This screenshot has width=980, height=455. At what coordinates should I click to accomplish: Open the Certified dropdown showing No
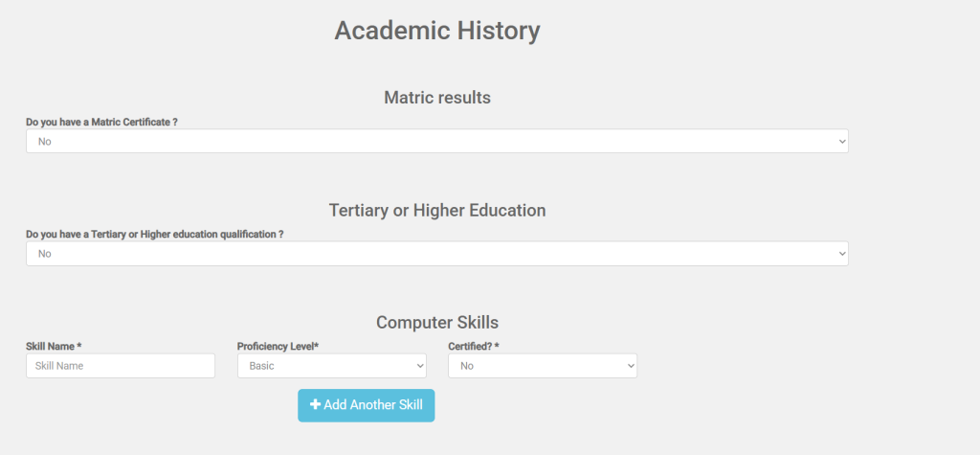(x=542, y=366)
